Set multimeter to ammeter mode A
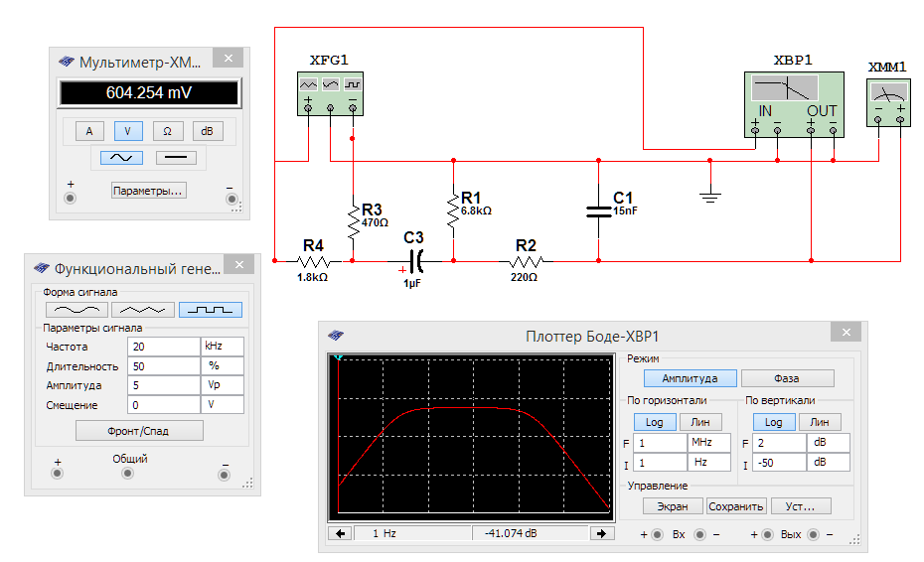Viewport: 924px width, 562px height. (x=88, y=131)
